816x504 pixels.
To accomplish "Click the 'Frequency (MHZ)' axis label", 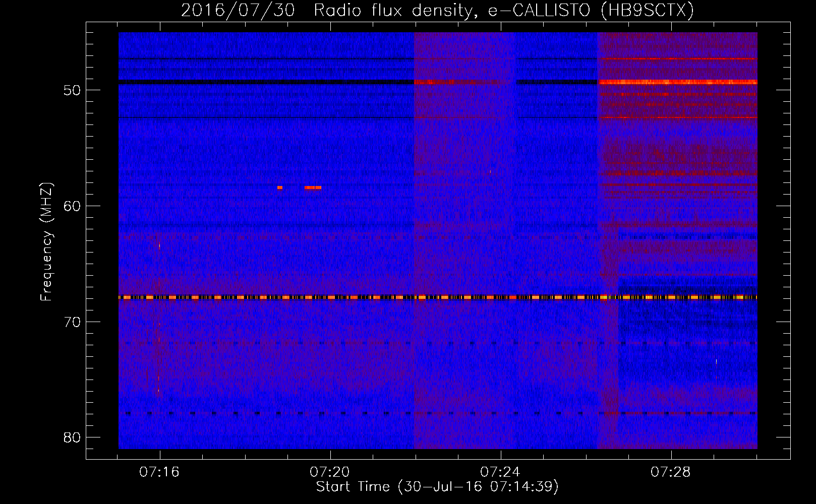I will (x=46, y=242).
